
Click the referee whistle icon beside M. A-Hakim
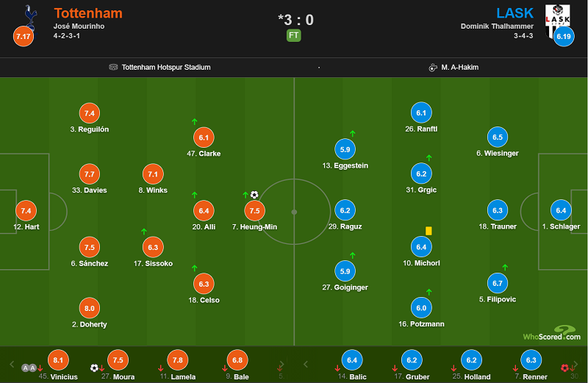pyautogui.click(x=433, y=67)
